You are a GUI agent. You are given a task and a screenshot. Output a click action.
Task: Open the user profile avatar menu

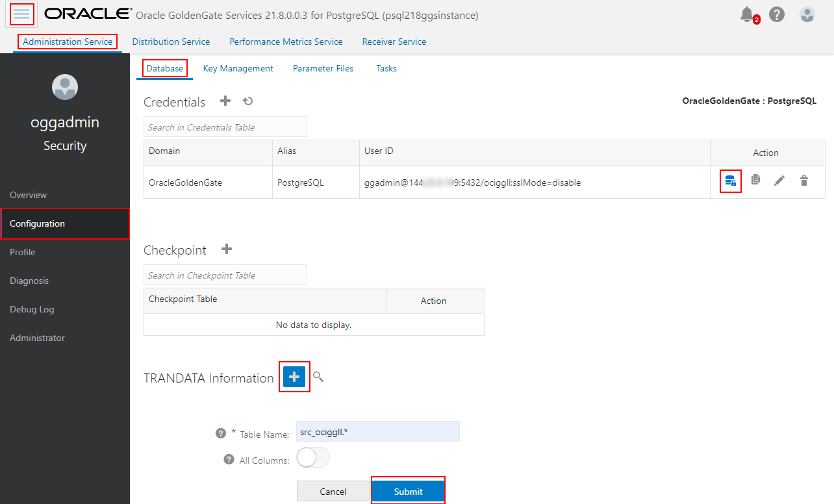[x=807, y=14]
